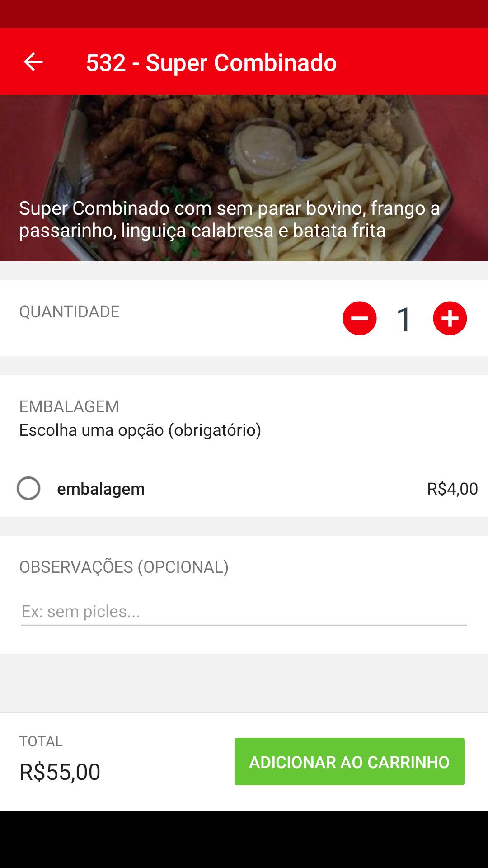This screenshot has height=868, width=488.
Task: Tap the '532 - Super Combinado' title
Action: click(x=211, y=62)
